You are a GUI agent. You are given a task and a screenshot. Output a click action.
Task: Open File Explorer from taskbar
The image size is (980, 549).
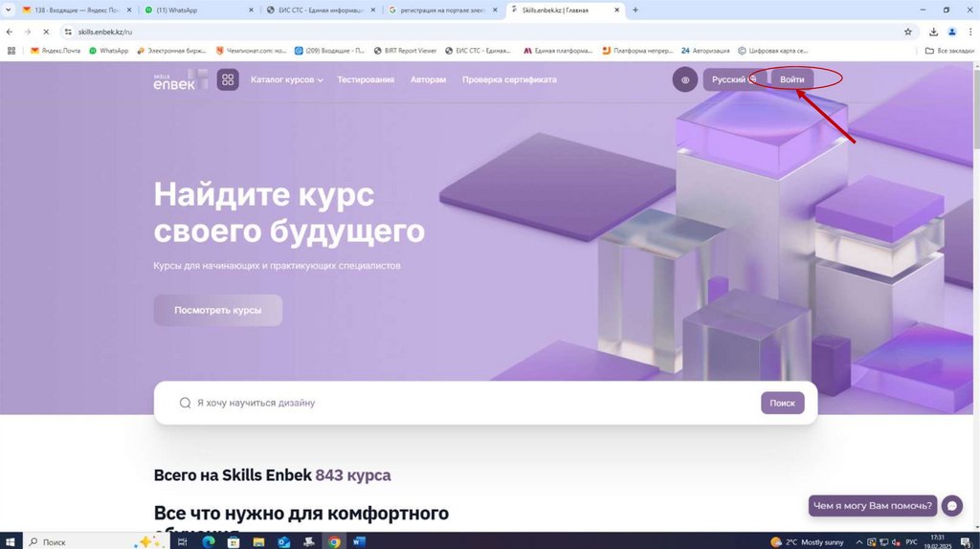tap(258, 541)
